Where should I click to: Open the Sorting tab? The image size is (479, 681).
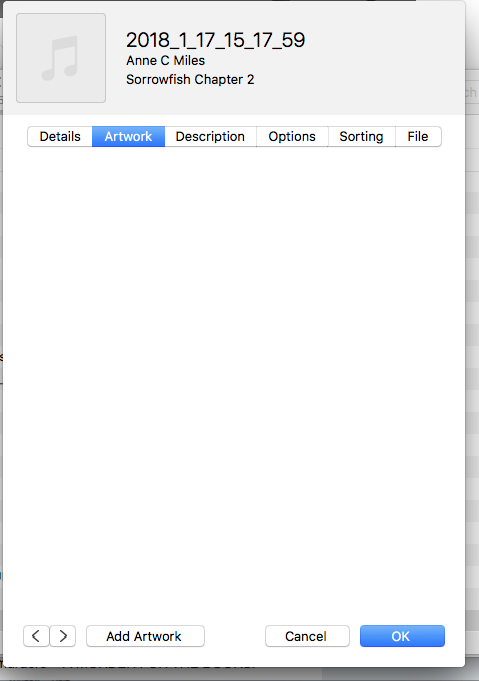click(361, 136)
